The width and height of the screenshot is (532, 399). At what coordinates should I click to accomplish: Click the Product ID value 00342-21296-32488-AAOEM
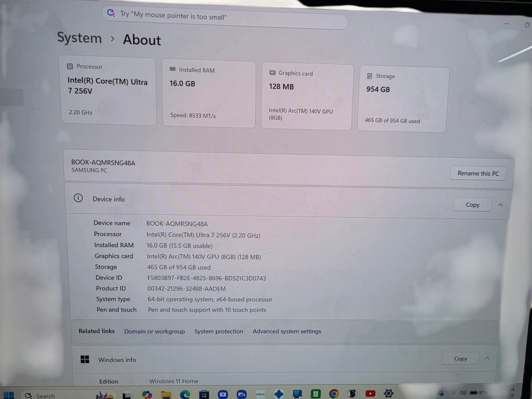pyautogui.click(x=187, y=289)
